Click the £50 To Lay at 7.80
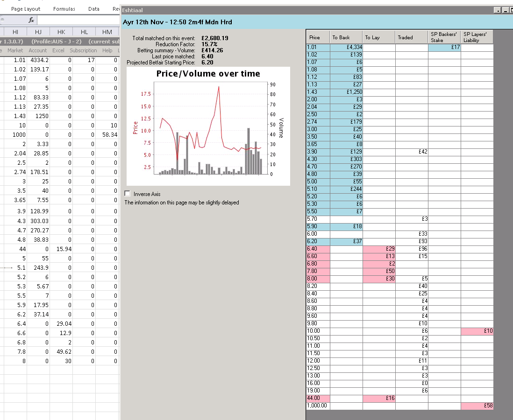Image resolution: width=513 pixels, height=420 pixels. point(379,271)
